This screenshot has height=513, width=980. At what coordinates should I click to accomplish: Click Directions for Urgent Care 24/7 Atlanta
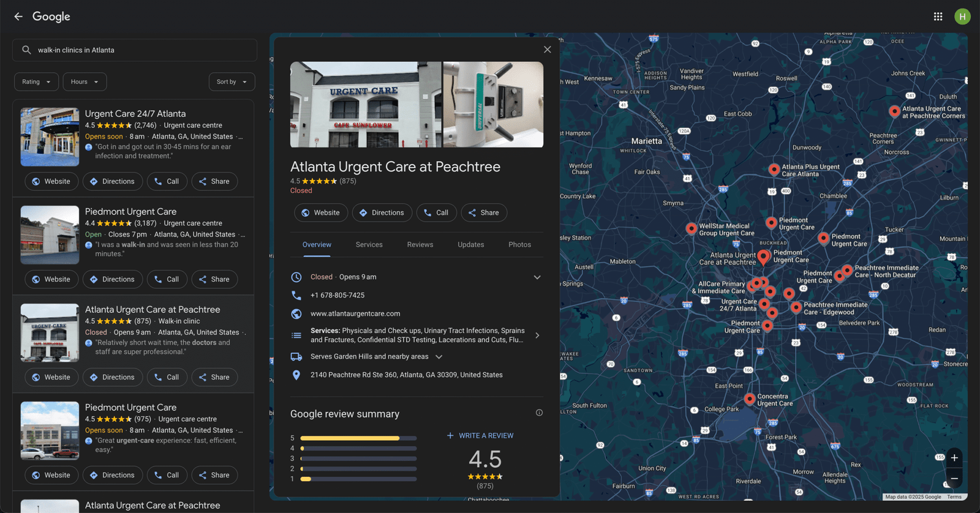[x=113, y=182]
